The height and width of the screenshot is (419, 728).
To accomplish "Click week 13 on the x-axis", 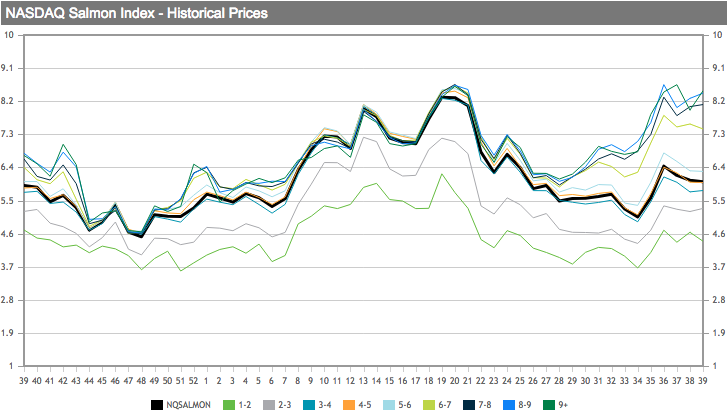I will (363, 381).
